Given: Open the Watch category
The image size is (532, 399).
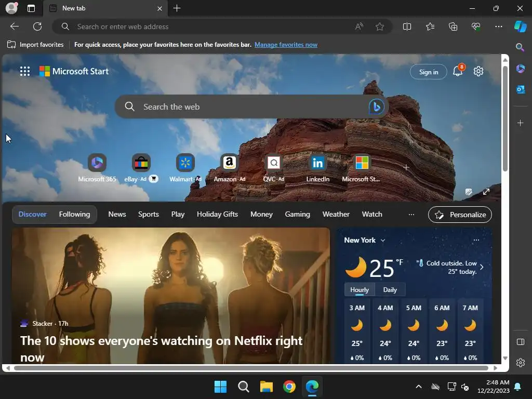Looking at the screenshot, I should click(372, 214).
